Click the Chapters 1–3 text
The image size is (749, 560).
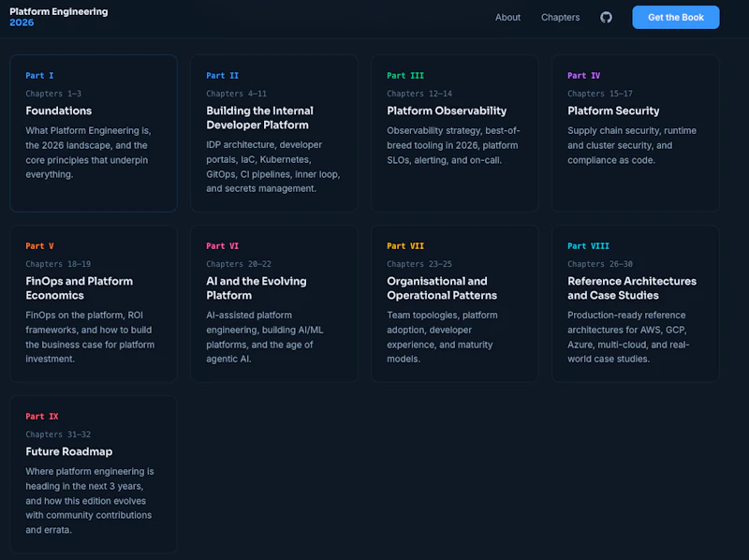53,94
